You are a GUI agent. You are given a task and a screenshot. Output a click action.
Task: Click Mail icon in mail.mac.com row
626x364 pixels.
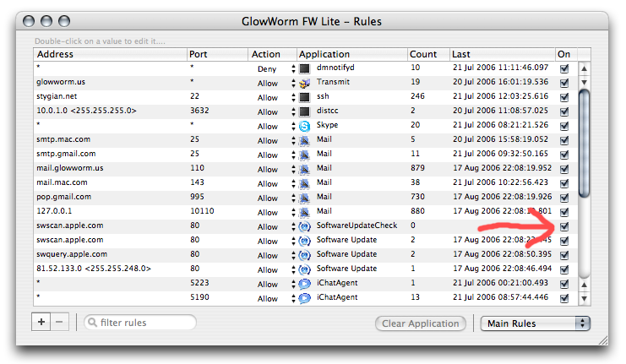click(x=304, y=183)
